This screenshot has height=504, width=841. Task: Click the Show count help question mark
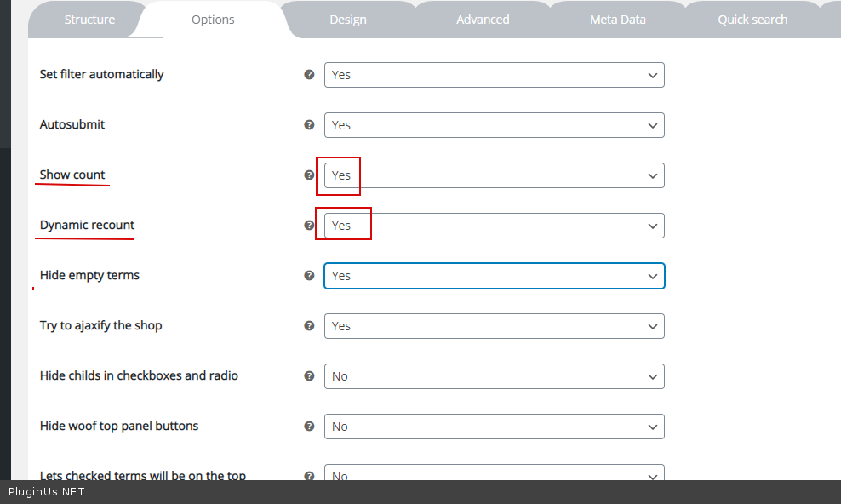click(310, 175)
